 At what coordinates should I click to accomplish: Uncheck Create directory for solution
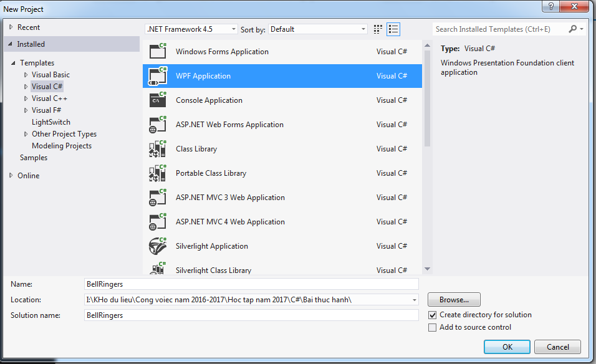click(x=433, y=315)
